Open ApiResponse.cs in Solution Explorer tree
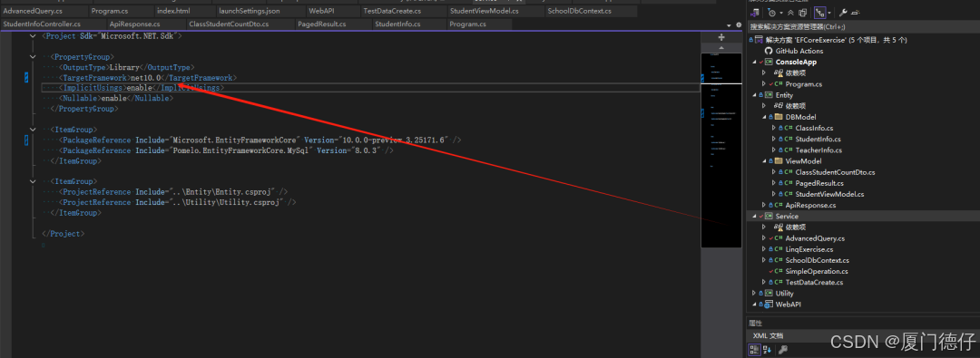Viewport: 980px width, 358px height. [x=810, y=206]
